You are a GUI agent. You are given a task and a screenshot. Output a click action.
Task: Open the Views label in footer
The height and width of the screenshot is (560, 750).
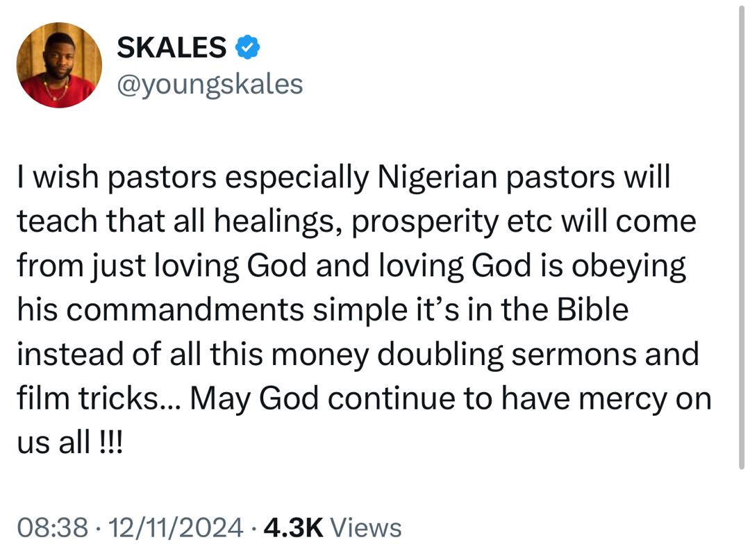pyautogui.click(x=366, y=528)
